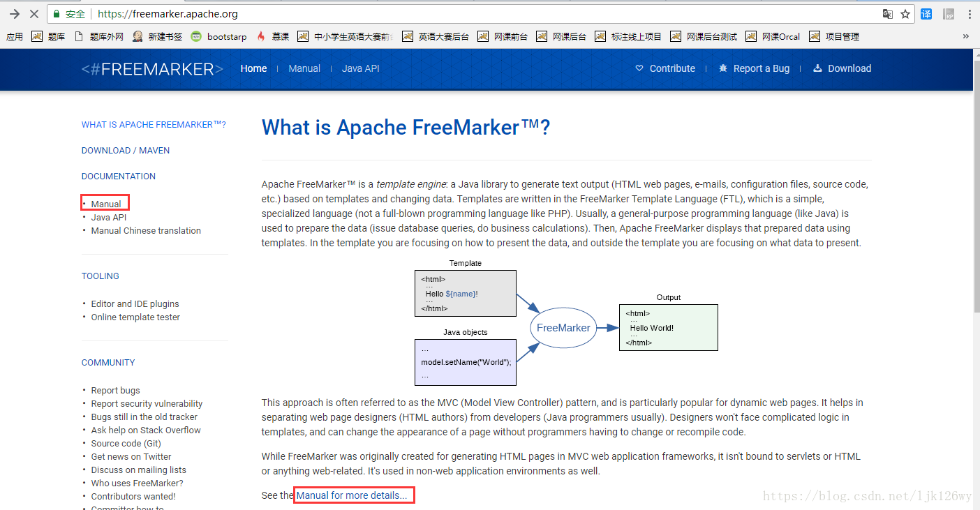
Task: Click Manual for more details link
Action: pos(352,495)
